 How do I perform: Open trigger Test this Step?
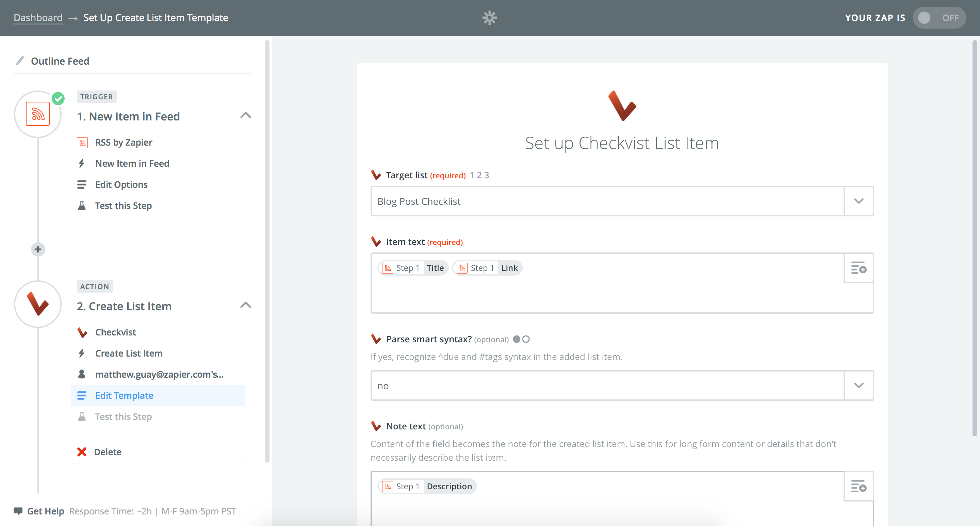[x=123, y=206]
